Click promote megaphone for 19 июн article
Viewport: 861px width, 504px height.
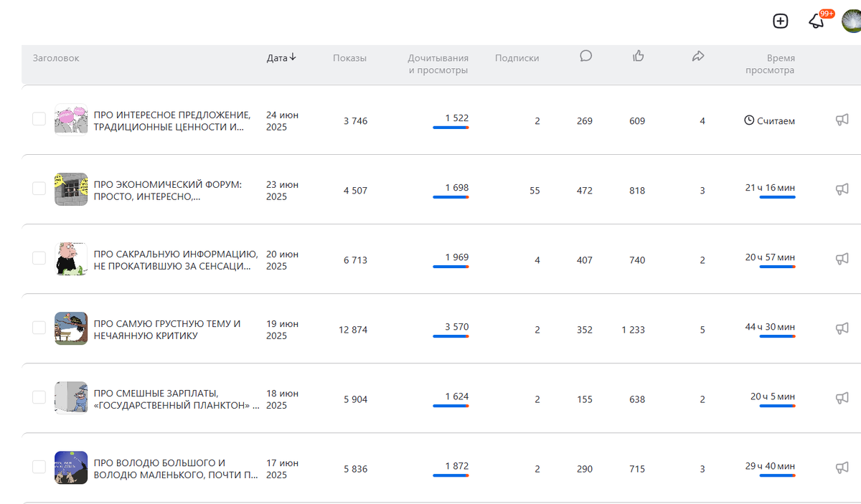[x=842, y=328]
